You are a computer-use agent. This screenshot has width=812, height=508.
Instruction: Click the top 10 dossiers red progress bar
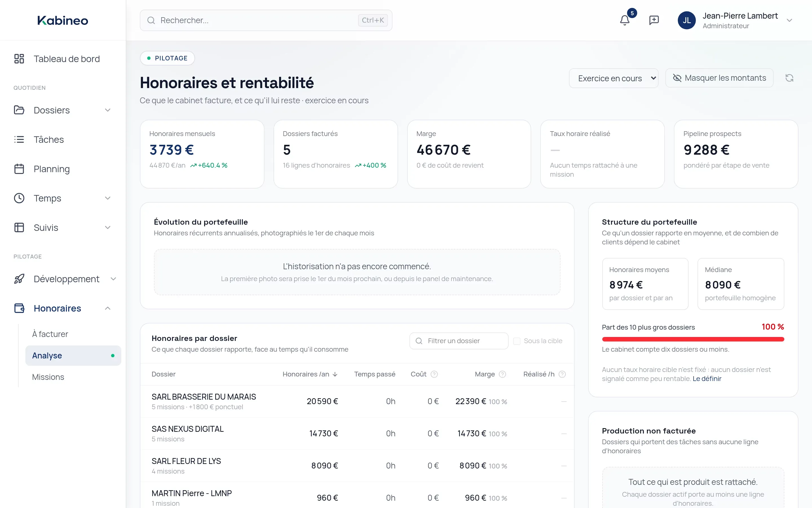tap(693, 339)
